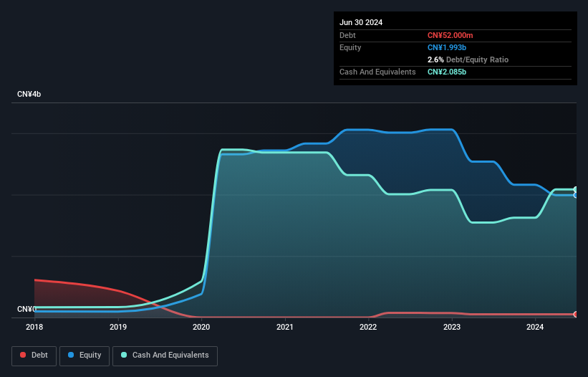Click the CN¥52.000m debt value
The image size is (588, 377).
450,35
